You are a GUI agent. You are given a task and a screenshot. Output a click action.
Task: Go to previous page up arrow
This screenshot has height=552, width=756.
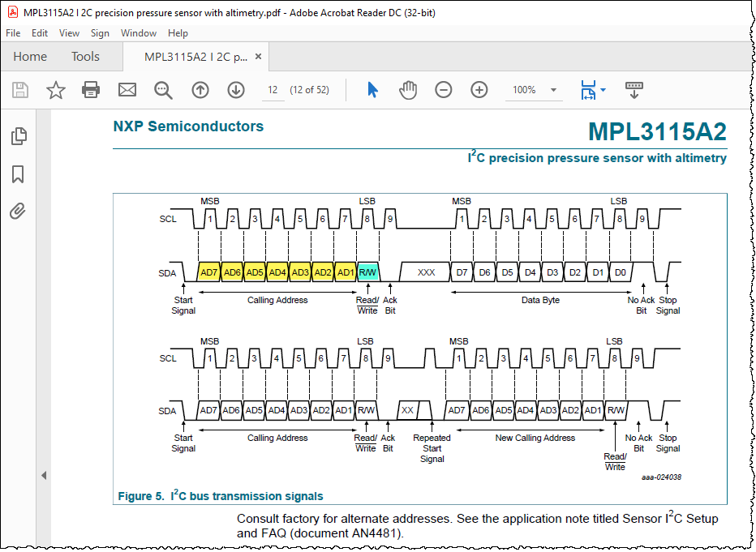click(x=200, y=90)
